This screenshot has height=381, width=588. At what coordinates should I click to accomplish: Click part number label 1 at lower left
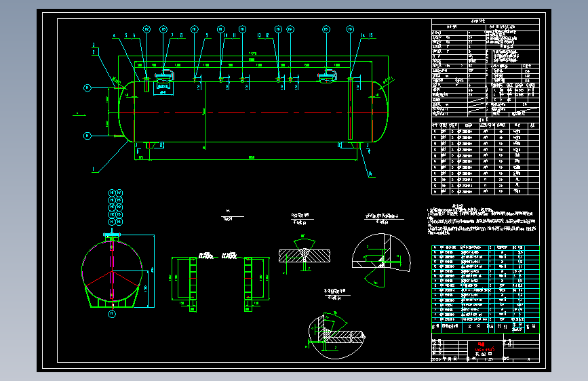pyautogui.click(x=94, y=169)
